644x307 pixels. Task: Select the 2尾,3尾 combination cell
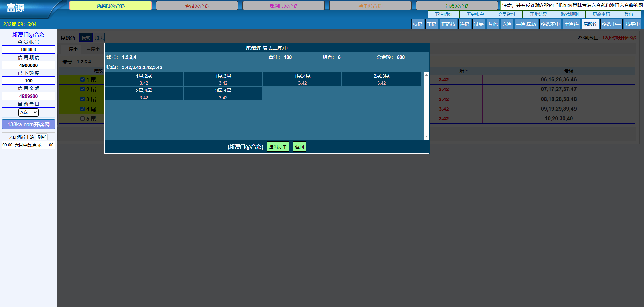pyautogui.click(x=382, y=79)
